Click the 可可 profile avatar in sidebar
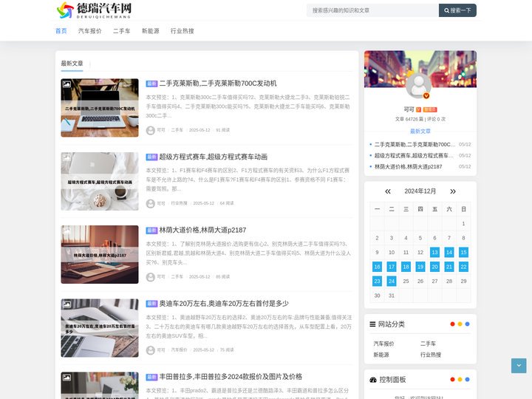The image size is (532, 399). point(419,85)
